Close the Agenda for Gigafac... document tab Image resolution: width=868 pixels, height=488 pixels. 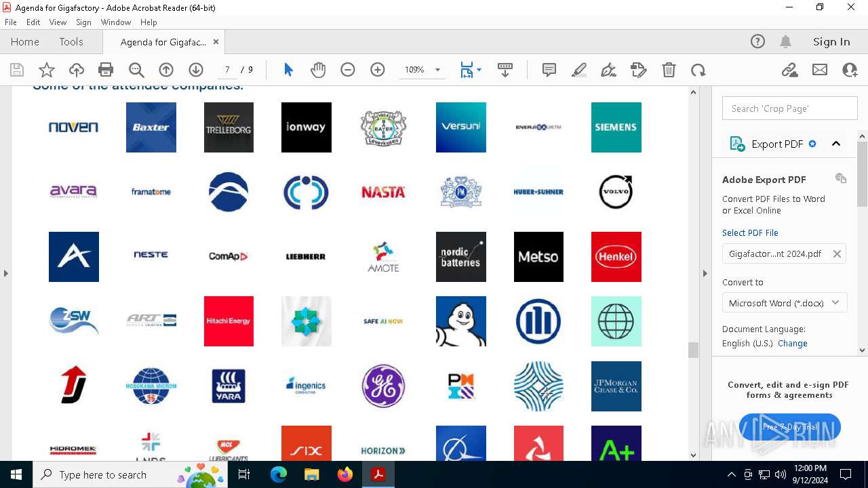pos(216,42)
